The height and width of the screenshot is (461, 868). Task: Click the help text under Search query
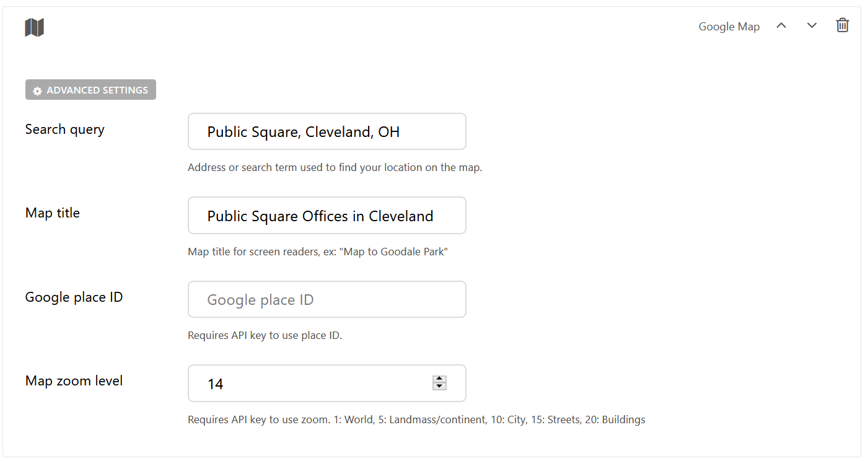pos(335,167)
